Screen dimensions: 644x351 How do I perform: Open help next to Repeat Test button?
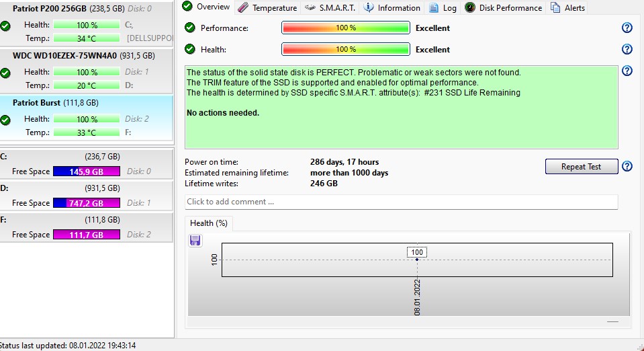click(627, 166)
